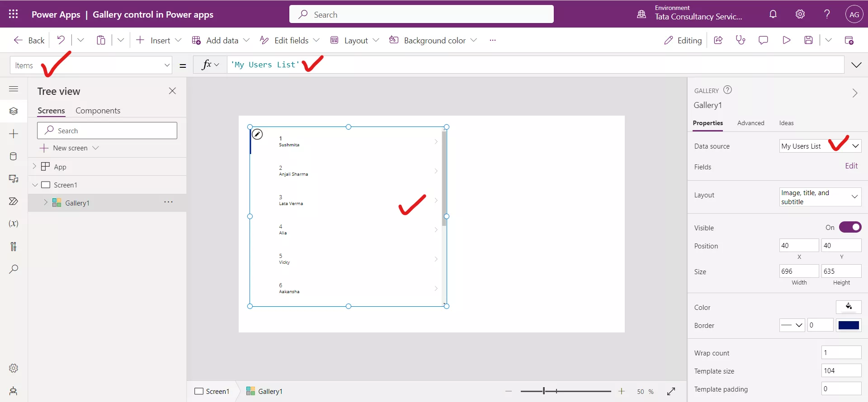This screenshot has height=402, width=868.
Task: Collapse the properties pane chevron
Action: [x=854, y=93]
